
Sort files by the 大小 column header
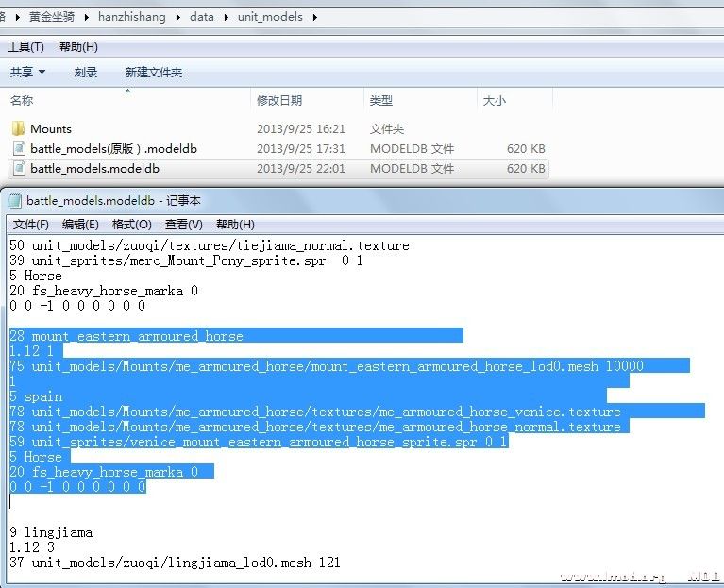(494, 100)
